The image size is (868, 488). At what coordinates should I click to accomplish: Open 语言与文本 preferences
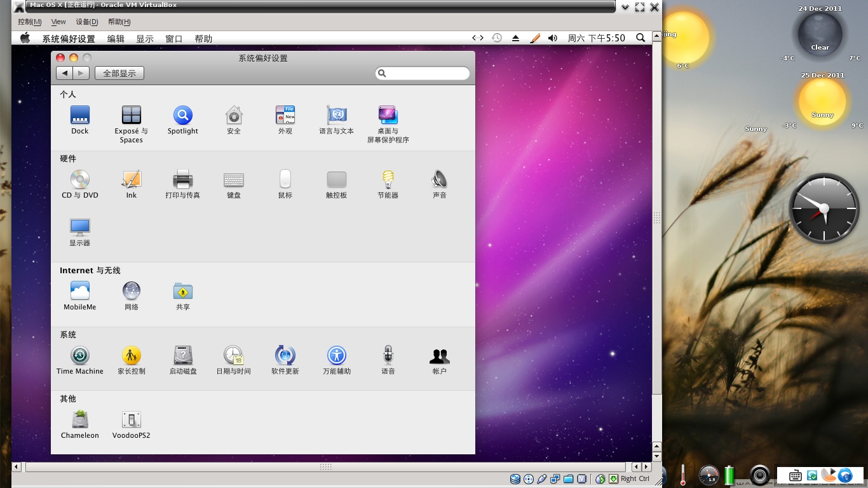(337, 120)
